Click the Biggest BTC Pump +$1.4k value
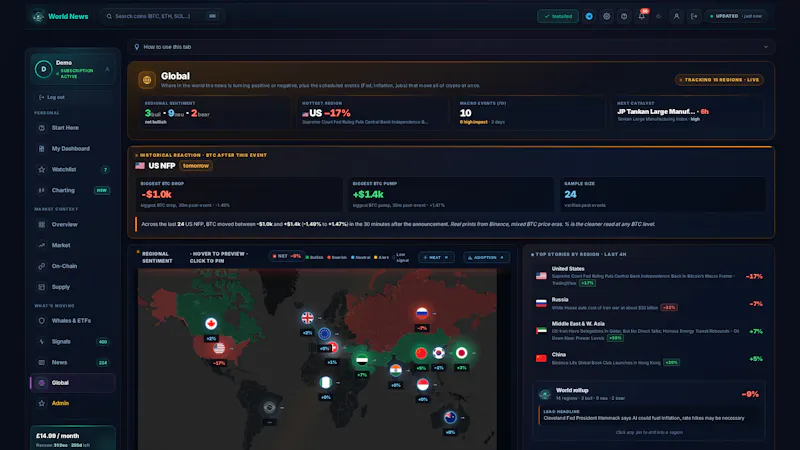800x450 pixels. 368,194
